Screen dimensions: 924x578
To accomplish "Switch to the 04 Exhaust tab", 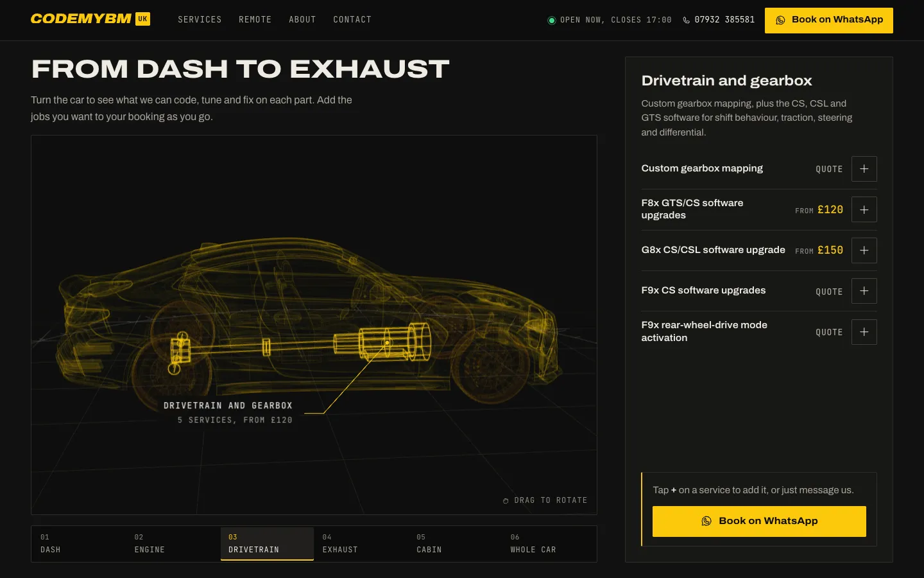I will 361,544.
